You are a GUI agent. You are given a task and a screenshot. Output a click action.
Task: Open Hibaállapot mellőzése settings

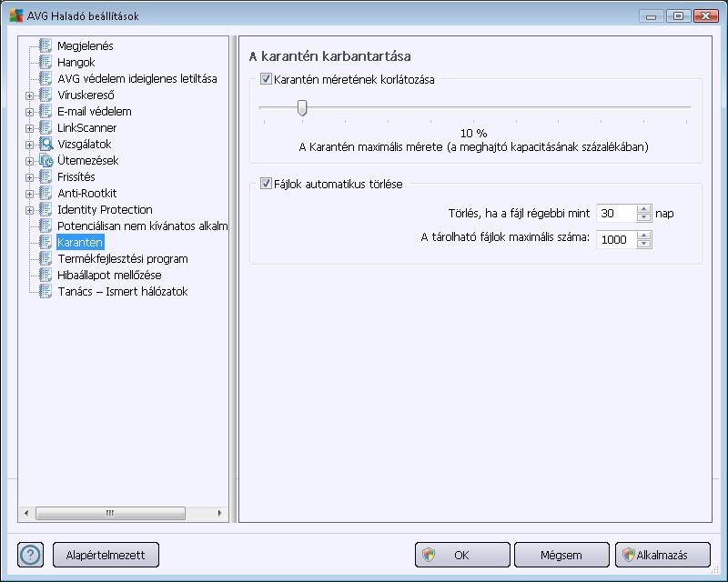pos(109,275)
